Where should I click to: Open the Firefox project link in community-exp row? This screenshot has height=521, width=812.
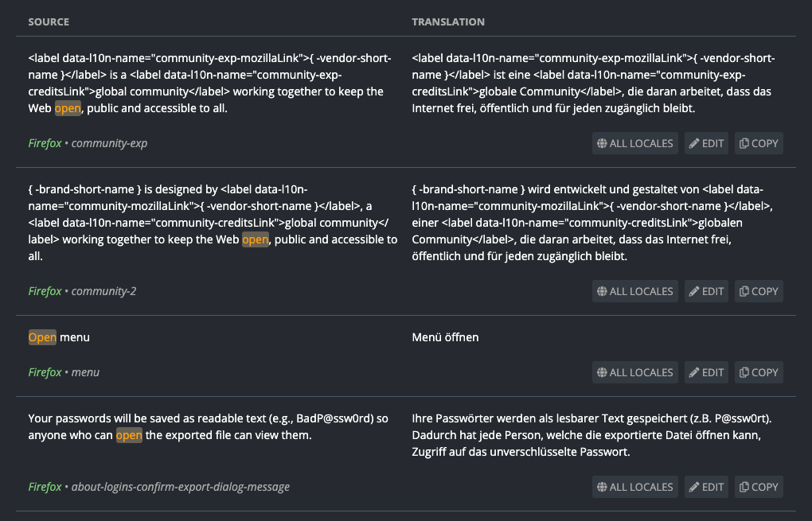coord(45,144)
